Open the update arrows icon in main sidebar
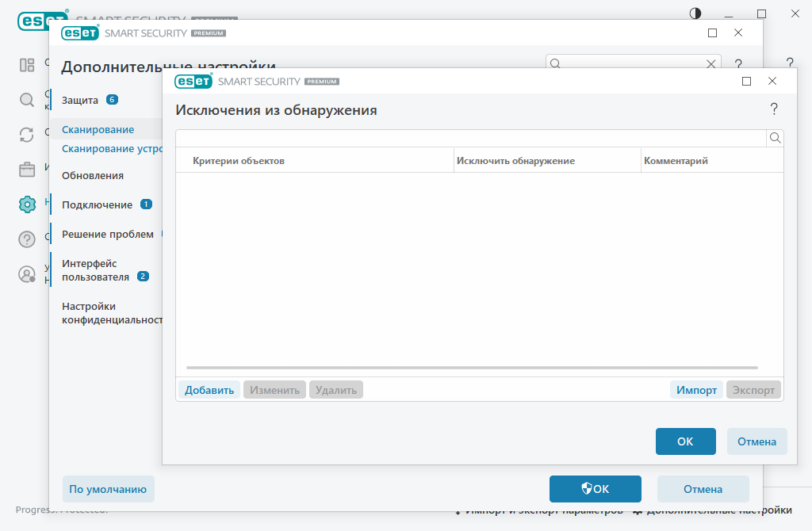The width and height of the screenshot is (812, 531). (27, 135)
